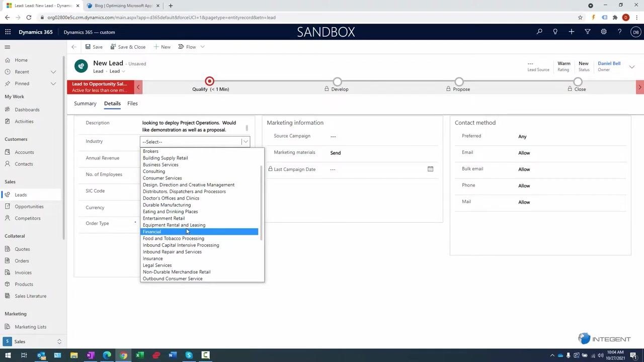Open Word from the Windows taskbar

(x=173, y=355)
